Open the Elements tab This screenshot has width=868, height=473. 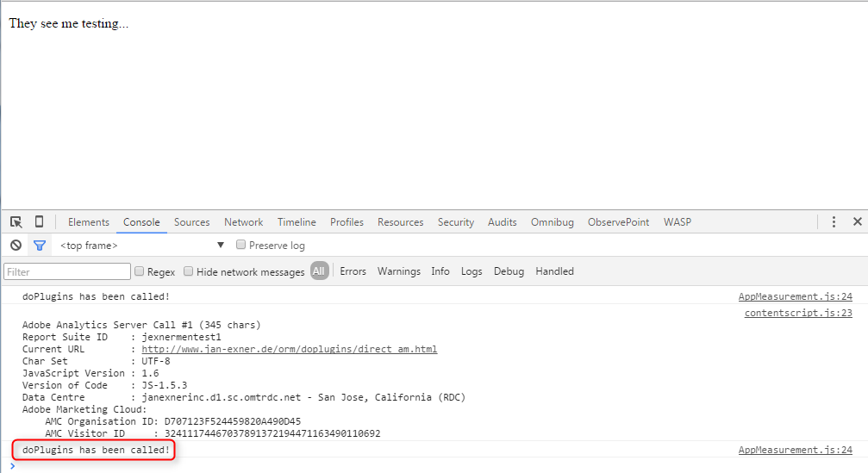tap(89, 222)
